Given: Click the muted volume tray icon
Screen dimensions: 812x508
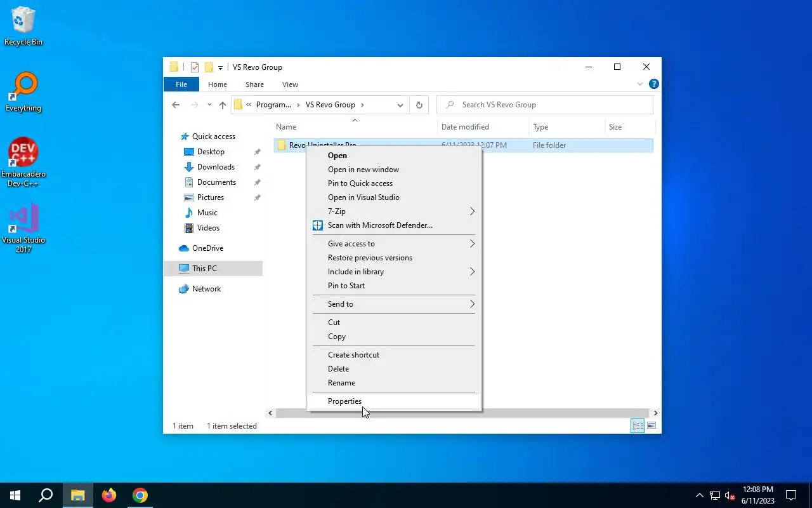Looking at the screenshot, I should (x=730, y=495).
